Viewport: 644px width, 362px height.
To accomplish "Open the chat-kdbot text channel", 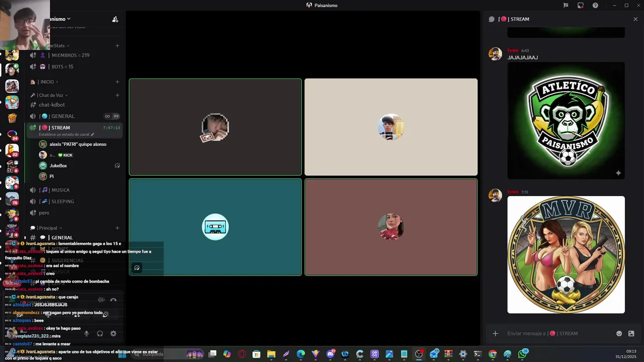I will [74, 105].
